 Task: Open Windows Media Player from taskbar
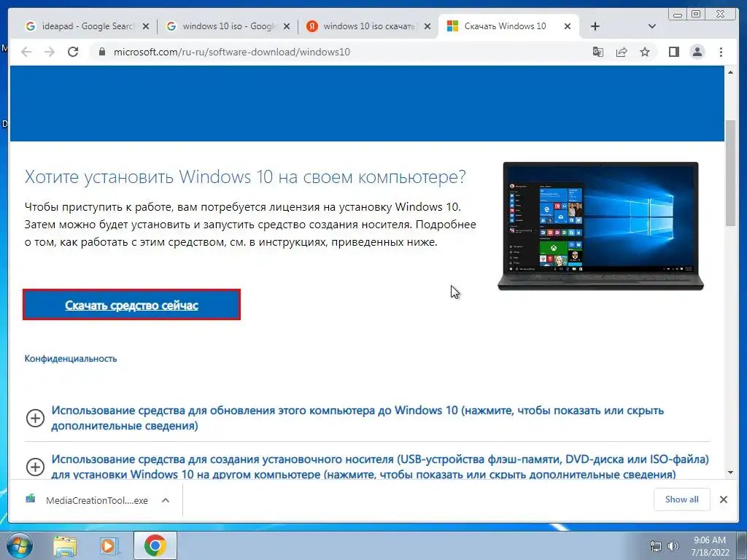pos(109,545)
